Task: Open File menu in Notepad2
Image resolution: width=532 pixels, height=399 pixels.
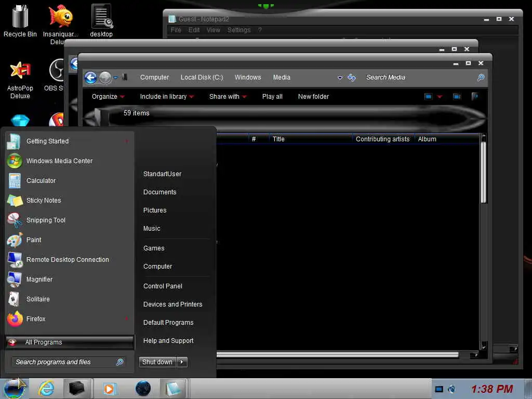Action: (176, 30)
